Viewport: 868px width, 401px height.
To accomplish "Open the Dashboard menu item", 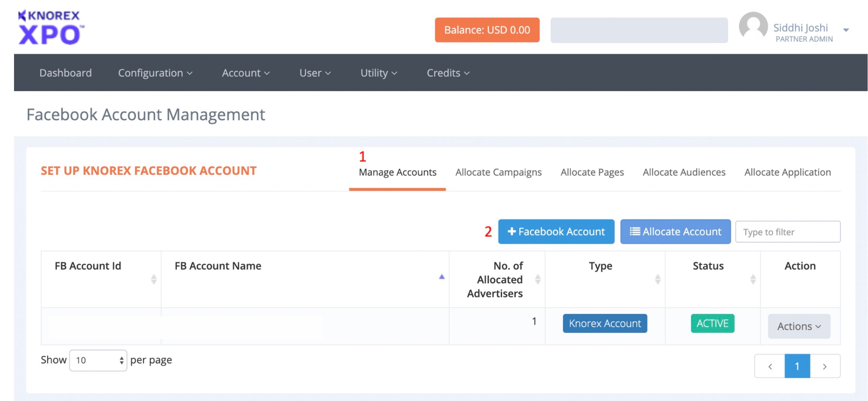I will (x=65, y=73).
